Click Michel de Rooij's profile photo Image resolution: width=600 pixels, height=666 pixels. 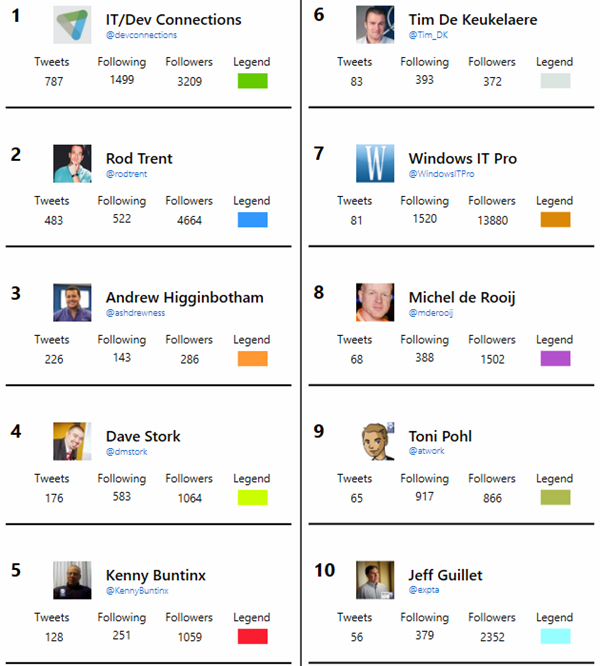click(x=375, y=302)
